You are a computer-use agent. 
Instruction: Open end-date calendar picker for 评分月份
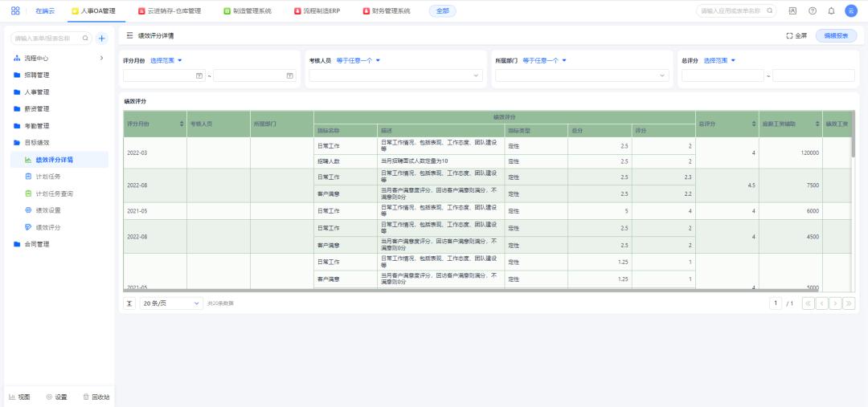289,75
